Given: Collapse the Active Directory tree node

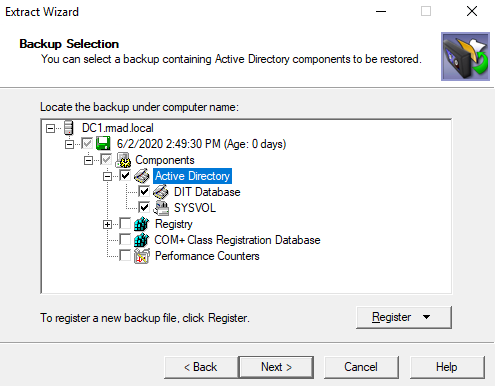Looking at the screenshot, I should 107,176.
